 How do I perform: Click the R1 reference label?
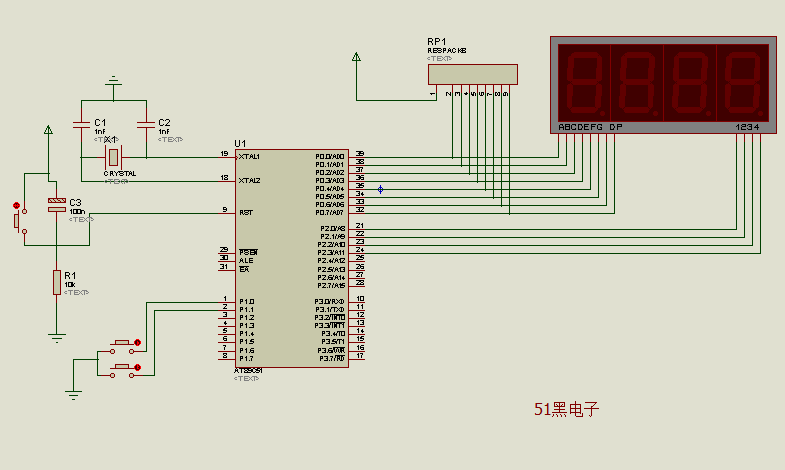pos(70,276)
